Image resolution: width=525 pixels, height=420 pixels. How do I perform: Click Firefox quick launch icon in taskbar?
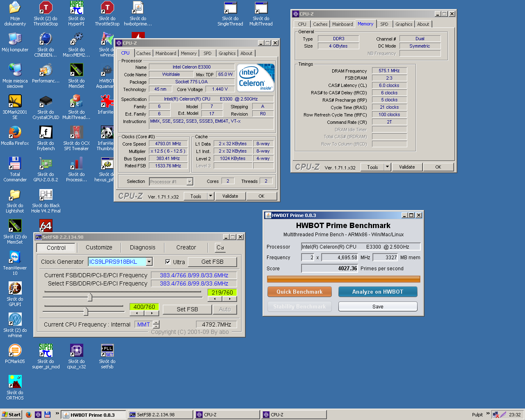pyautogui.click(x=28, y=415)
